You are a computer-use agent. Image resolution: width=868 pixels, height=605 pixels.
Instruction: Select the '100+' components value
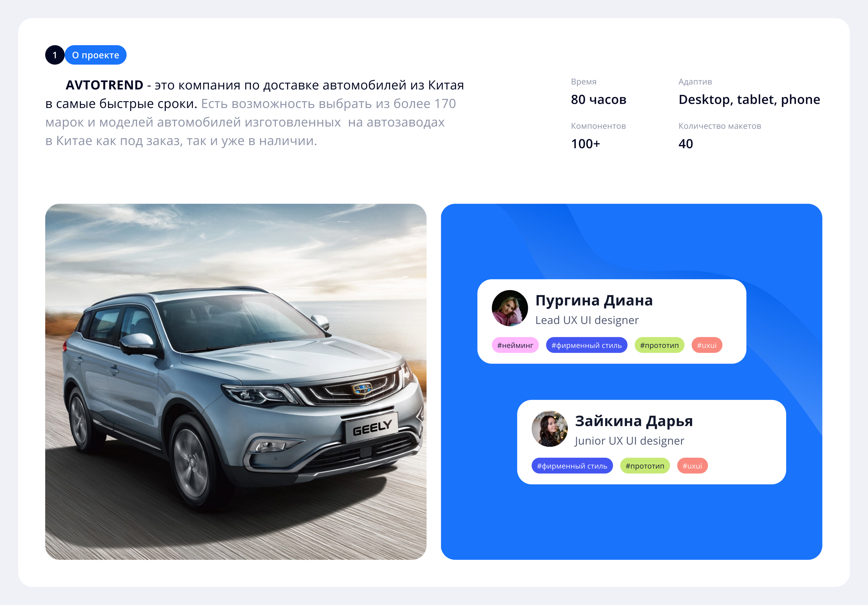pyautogui.click(x=585, y=144)
